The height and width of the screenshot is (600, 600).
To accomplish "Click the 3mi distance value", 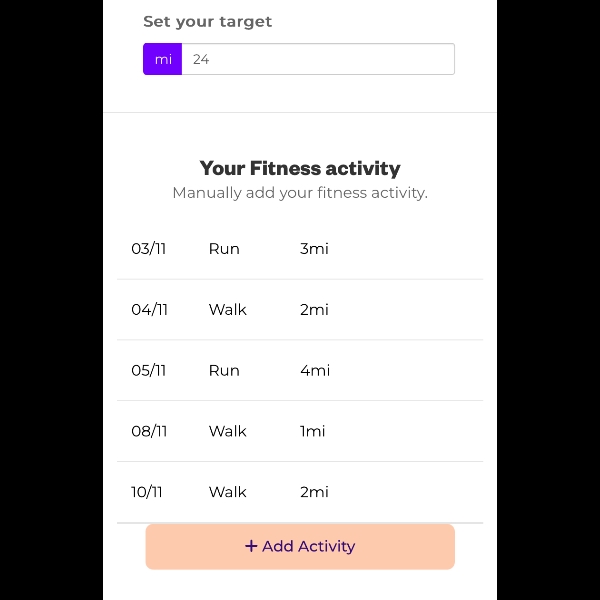I will tap(314, 249).
